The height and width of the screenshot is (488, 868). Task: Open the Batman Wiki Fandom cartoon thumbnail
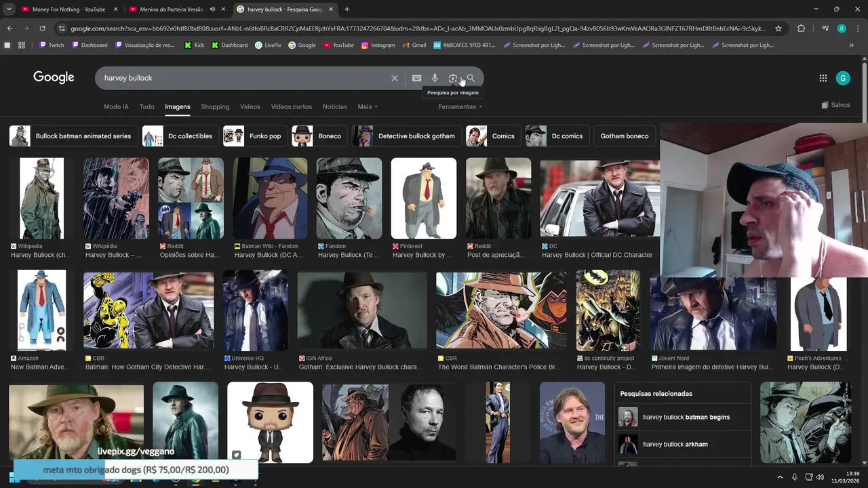(270, 198)
